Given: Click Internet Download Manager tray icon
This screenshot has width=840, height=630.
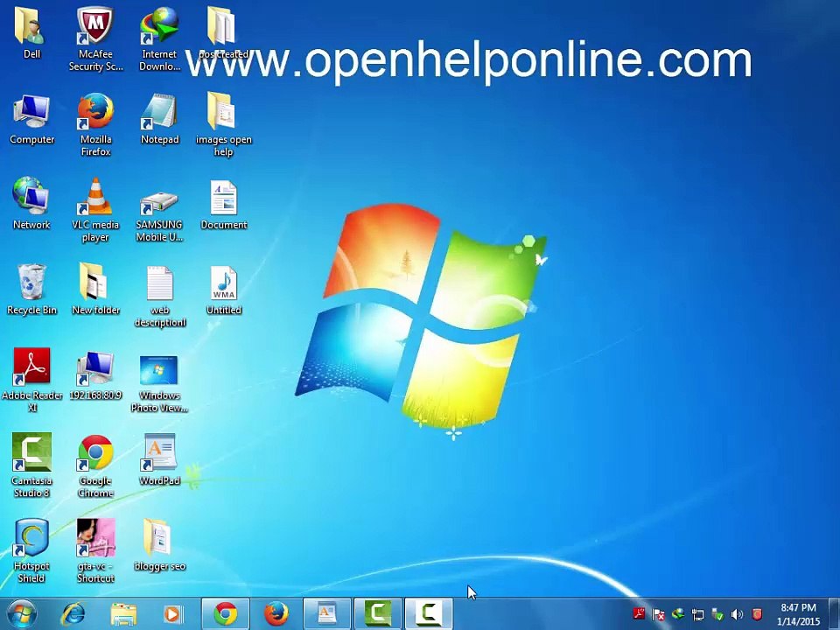Looking at the screenshot, I should (678, 614).
